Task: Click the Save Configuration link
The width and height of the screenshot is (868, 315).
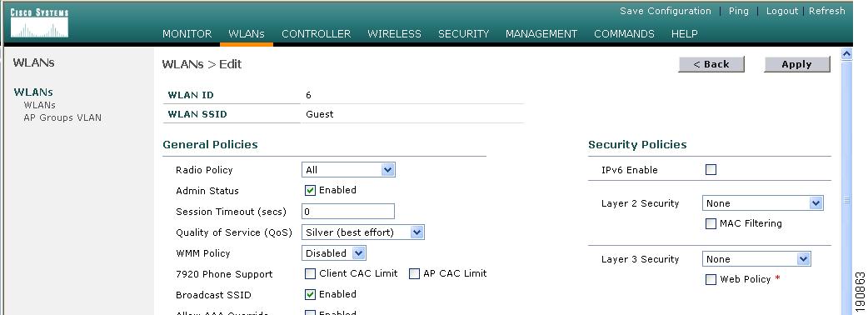Action: point(665,11)
